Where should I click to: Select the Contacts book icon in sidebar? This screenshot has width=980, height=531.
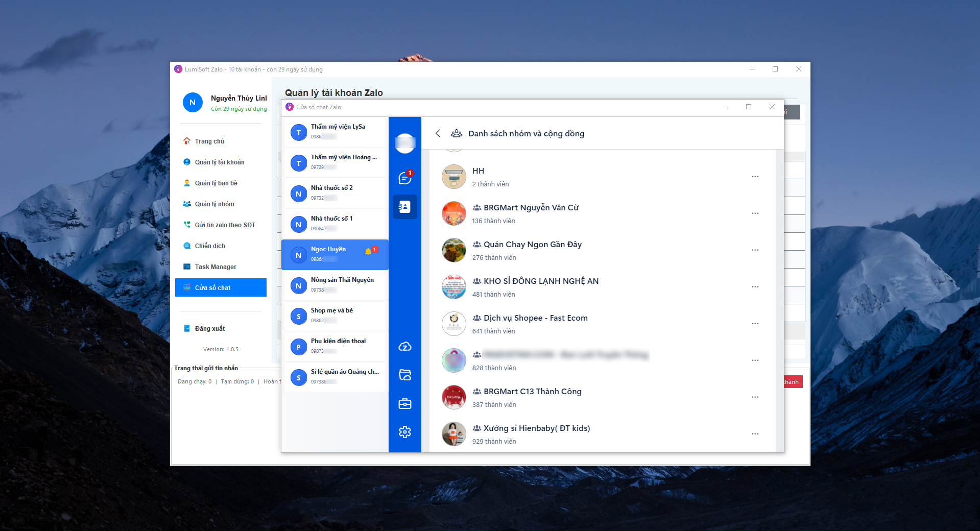tap(404, 206)
